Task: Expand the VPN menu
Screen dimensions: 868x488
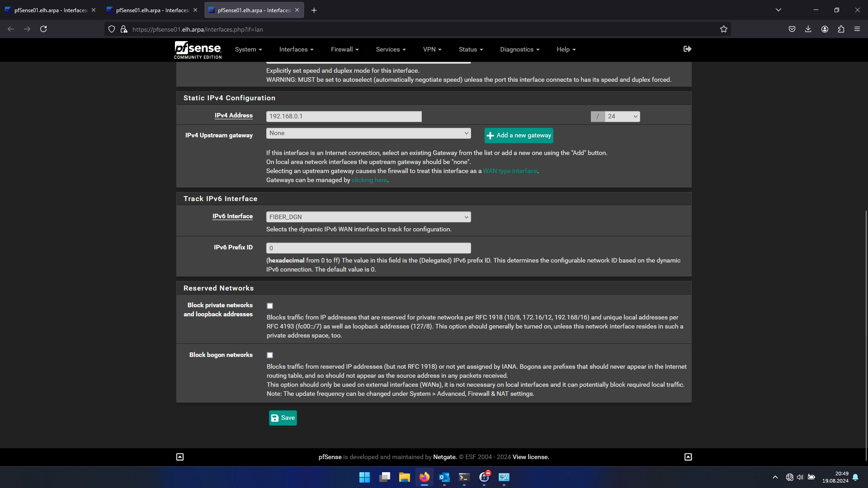Action: click(432, 49)
